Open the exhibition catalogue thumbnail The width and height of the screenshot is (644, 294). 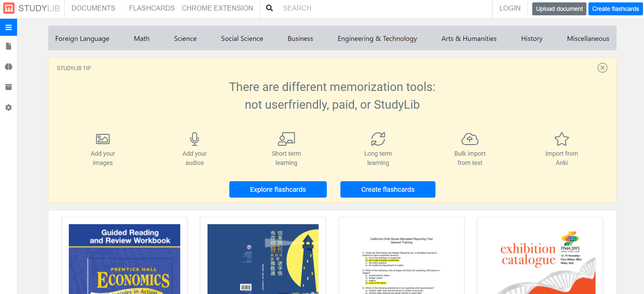coord(540,259)
